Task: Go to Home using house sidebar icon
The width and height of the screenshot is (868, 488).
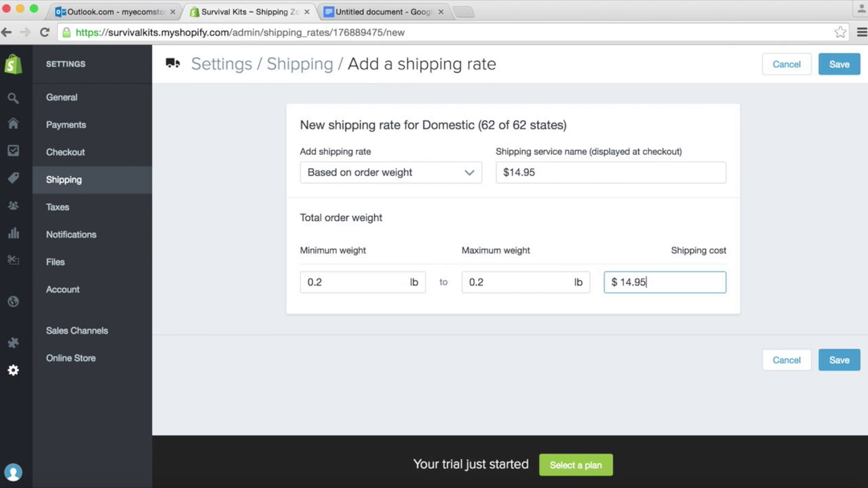Action: 13,123
